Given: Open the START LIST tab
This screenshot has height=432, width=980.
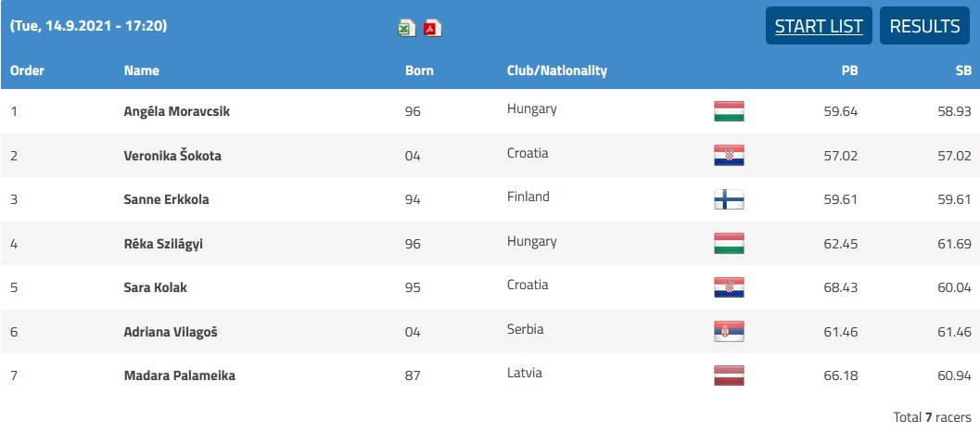Looking at the screenshot, I should tap(819, 26).
